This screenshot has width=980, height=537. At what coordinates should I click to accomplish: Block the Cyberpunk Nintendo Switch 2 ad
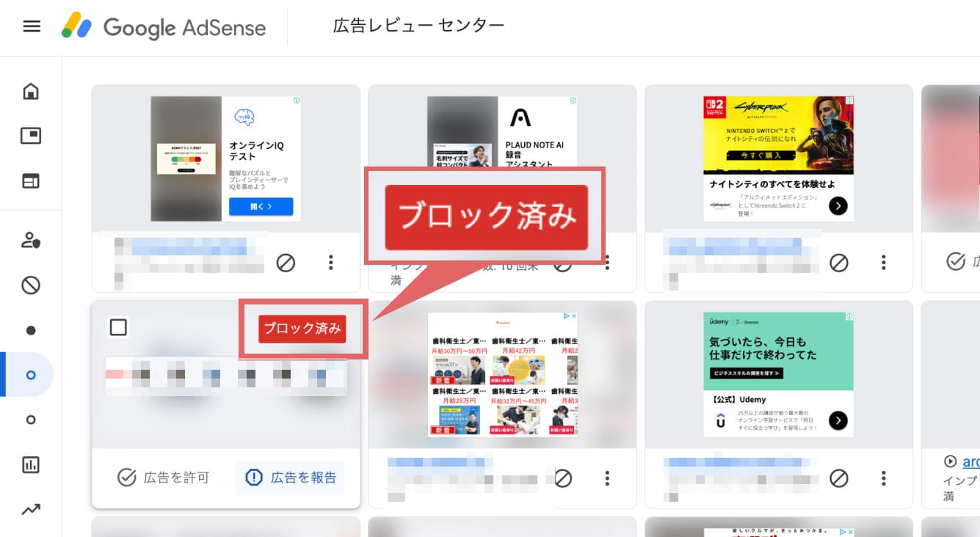(838, 262)
